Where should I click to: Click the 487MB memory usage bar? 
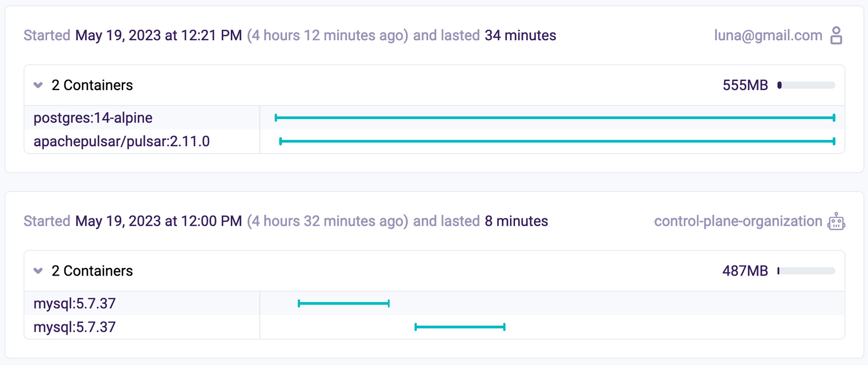[806, 271]
